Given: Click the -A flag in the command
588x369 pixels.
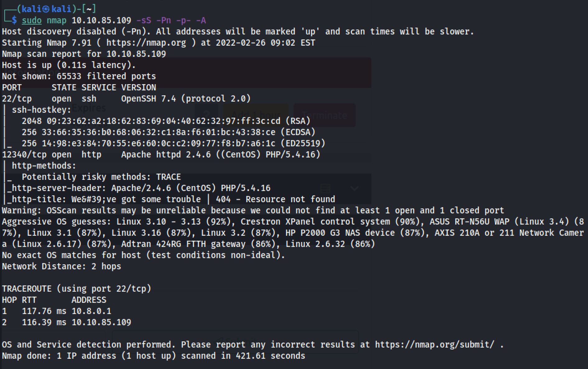Looking at the screenshot, I should point(201,20).
